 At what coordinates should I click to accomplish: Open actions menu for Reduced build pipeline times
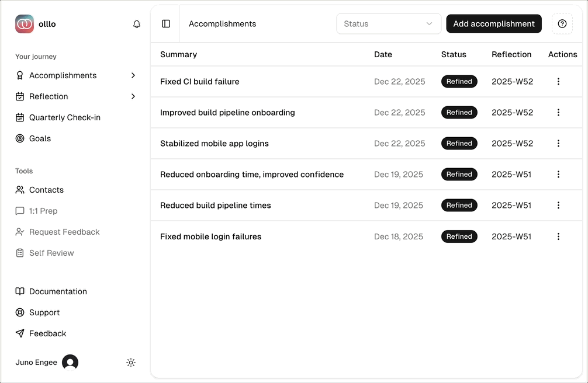[x=558, y=206]
